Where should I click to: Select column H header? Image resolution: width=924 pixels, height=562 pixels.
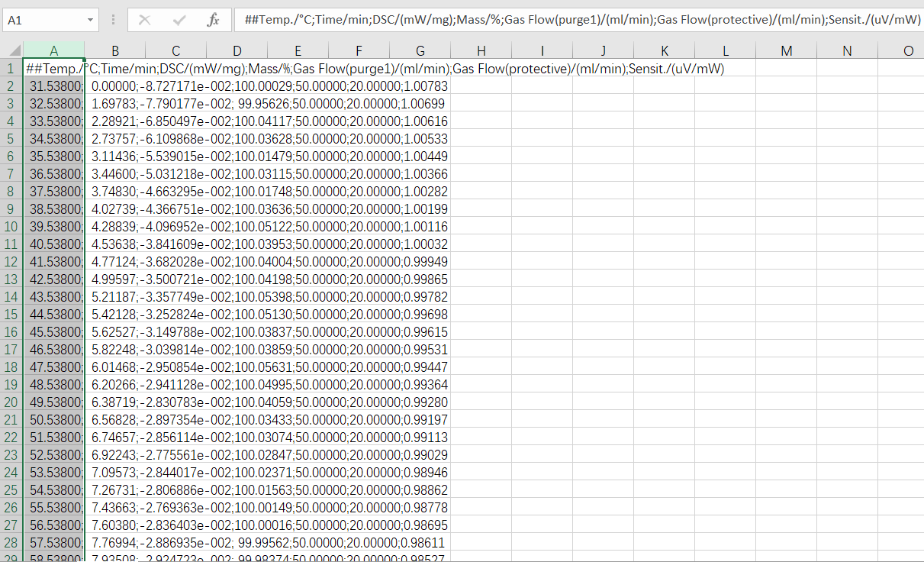(x=481, y=51)
